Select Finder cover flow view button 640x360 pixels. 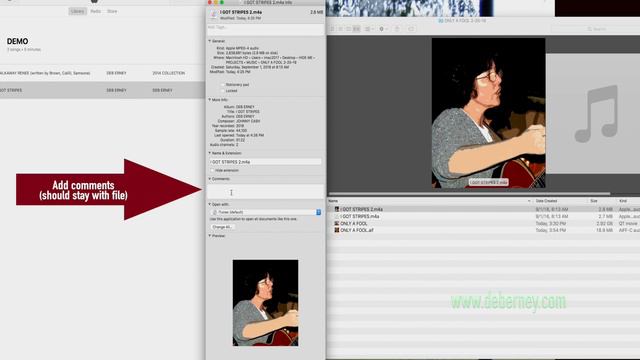(356, 29)
